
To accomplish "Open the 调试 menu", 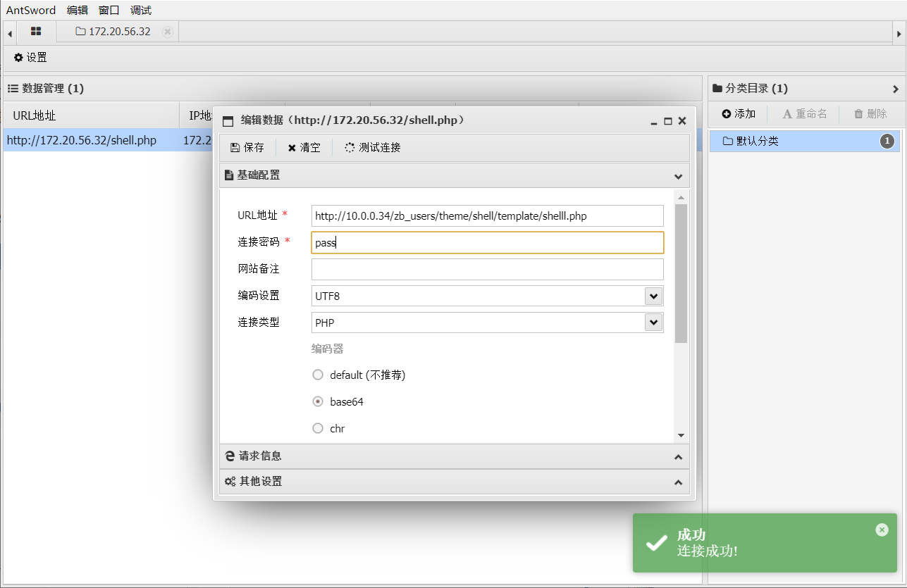I will (x=141, y=10).
